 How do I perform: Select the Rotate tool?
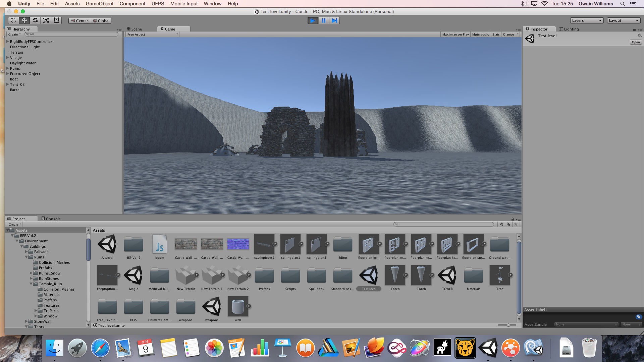tap(35, 20)
